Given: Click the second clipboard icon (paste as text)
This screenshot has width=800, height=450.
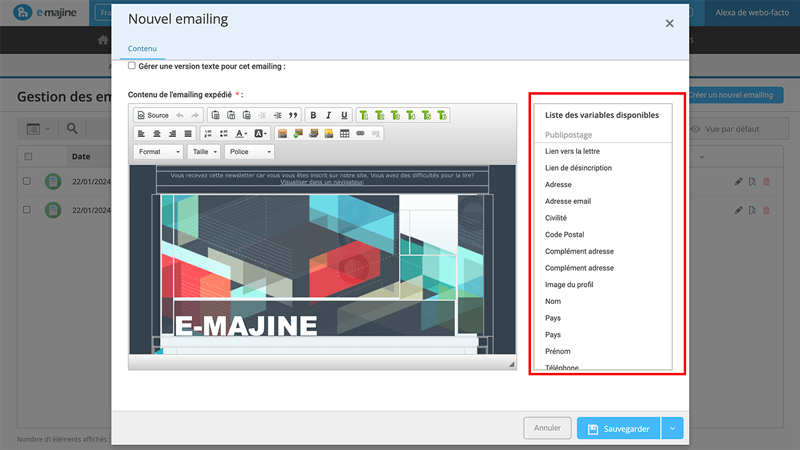Looking at the screenshot, I should pos(231,115).
